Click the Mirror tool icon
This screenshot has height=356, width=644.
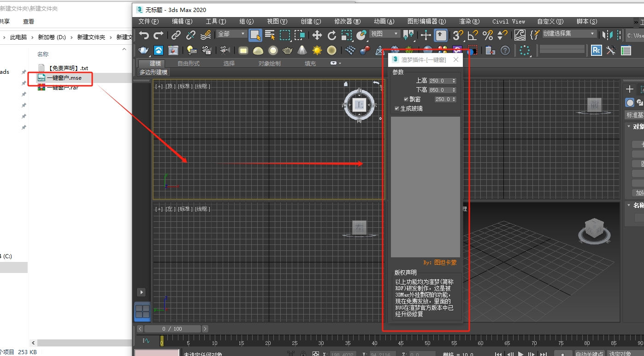click(608, 35)
